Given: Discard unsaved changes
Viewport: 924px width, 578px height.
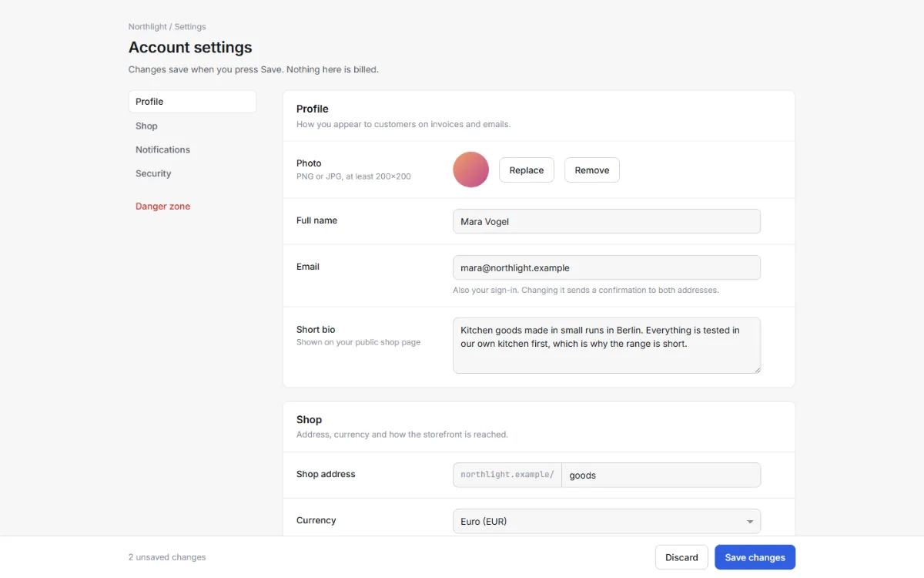Looking at the screenshot, I should 681,557.
